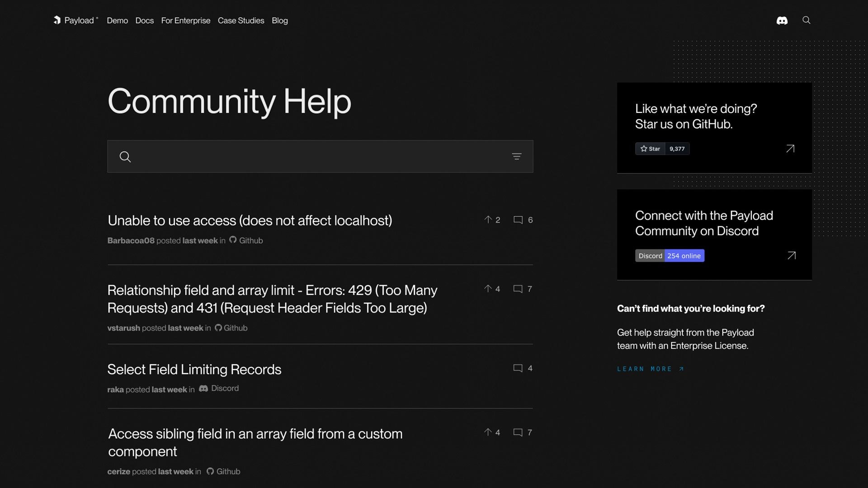The image size is (868, 488).
Task: Click author name 'raka'
Action: click(116, 389)
